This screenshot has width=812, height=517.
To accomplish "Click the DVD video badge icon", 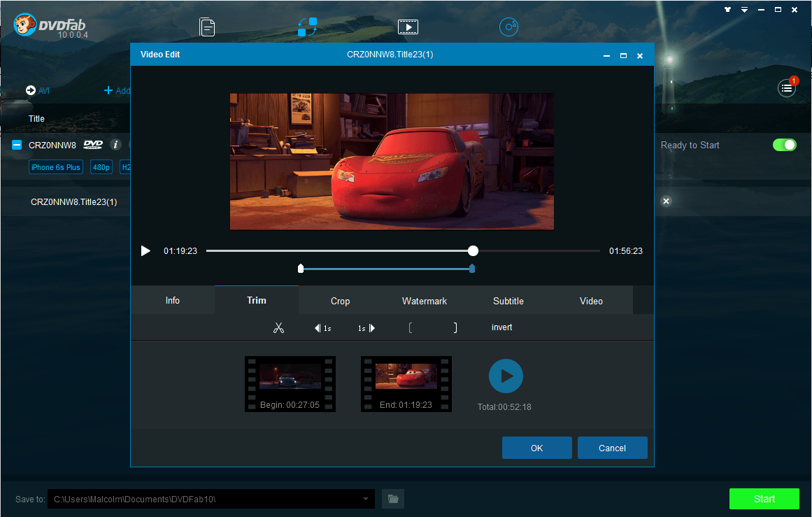I will (x=93, y=145).
